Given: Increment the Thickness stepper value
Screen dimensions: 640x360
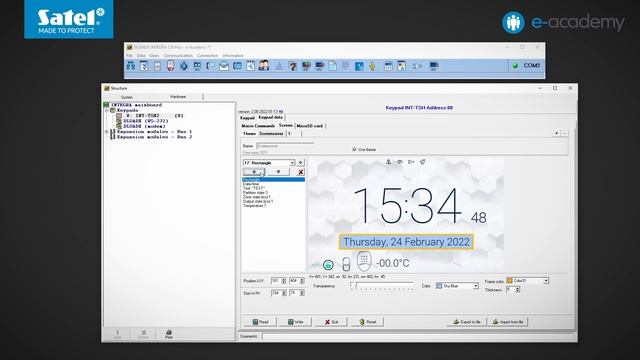Looking at the screenshot, I should coord(518,288).
